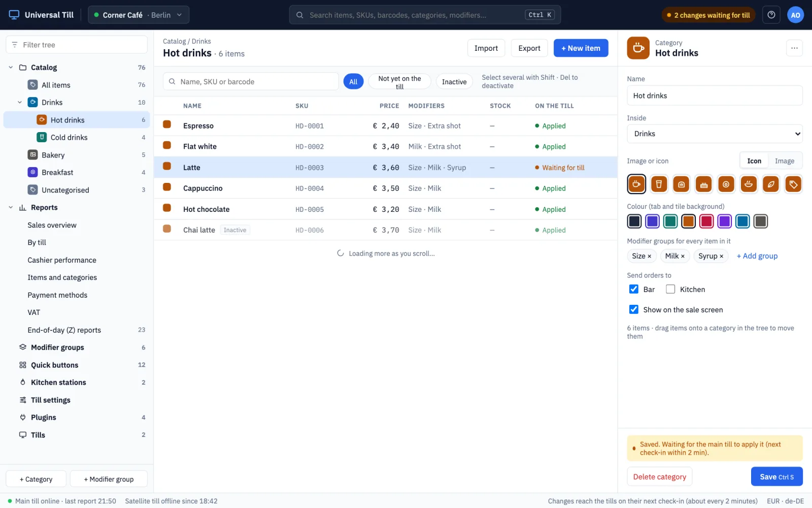Pick the teal green colour swatch
The image size is (812, 508).
pyautogui.click(x=670, y=221)
